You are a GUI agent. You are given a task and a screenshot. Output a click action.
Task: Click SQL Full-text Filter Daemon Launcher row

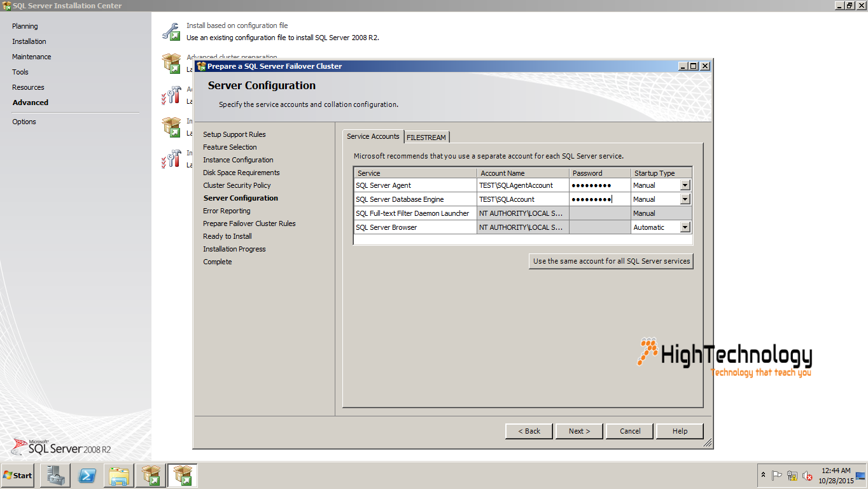click(522, 213)
